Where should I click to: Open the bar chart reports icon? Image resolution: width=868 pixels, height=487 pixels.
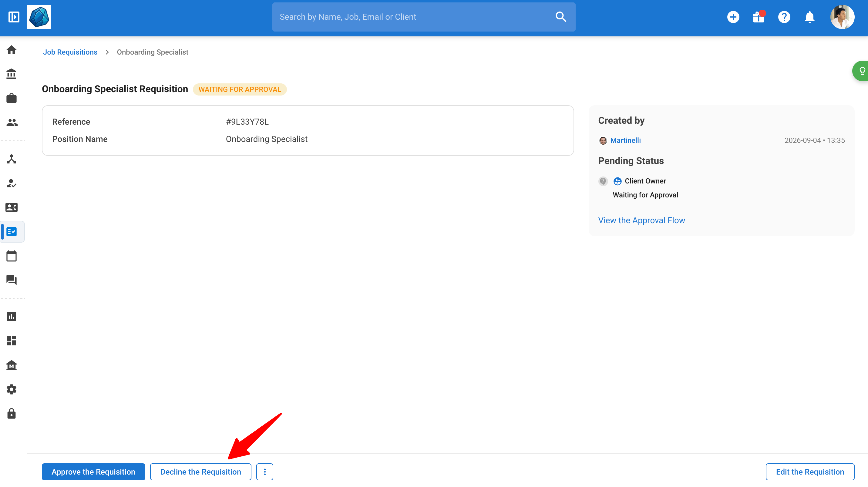[12, 317]
